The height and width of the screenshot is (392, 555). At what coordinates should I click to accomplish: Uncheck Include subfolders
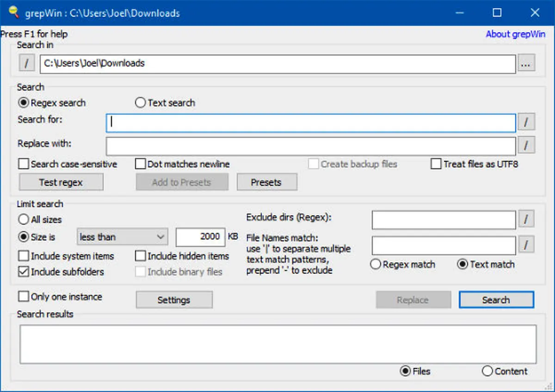point(24,272)
